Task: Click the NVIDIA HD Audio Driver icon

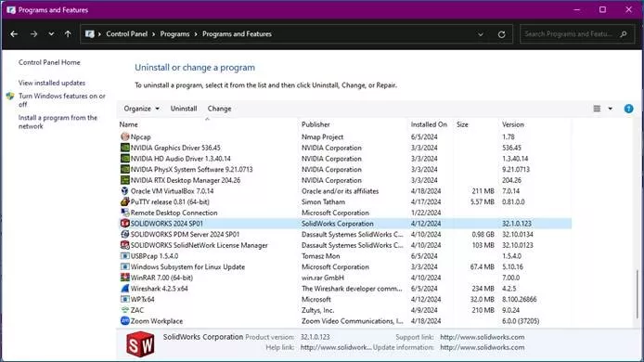Action: [125, 158]
